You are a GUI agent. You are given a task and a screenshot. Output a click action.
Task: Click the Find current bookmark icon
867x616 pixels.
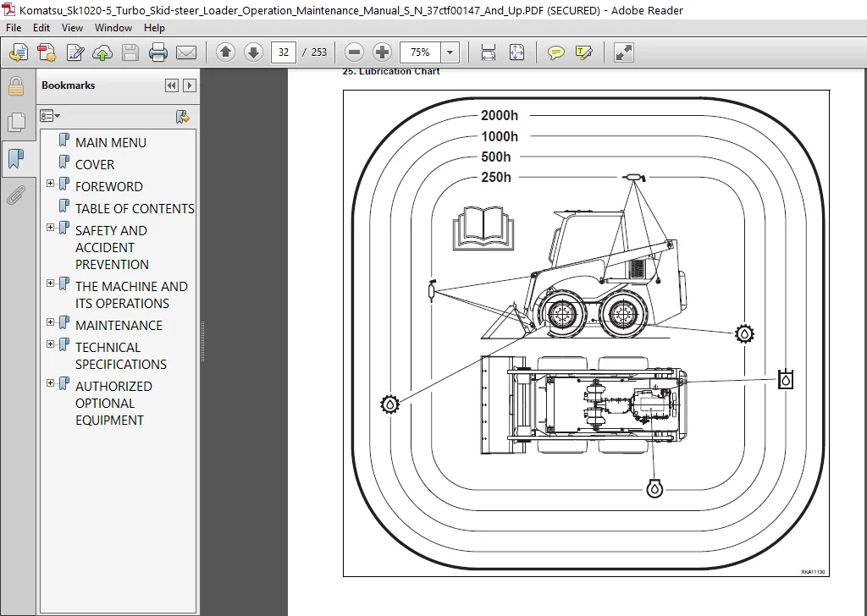[183, 117]
